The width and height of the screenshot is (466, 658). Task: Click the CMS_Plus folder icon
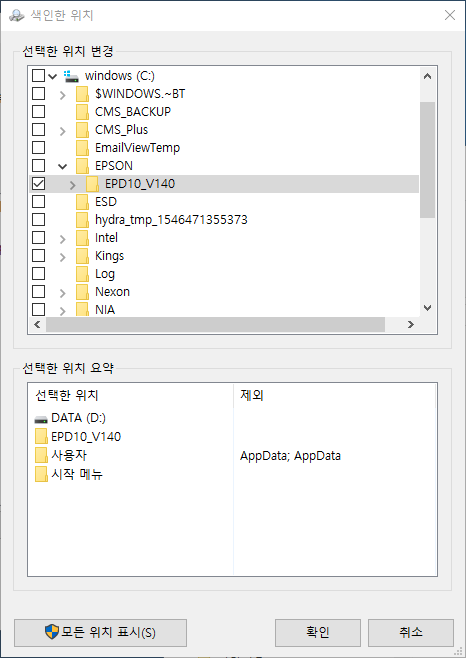point(82,130)
